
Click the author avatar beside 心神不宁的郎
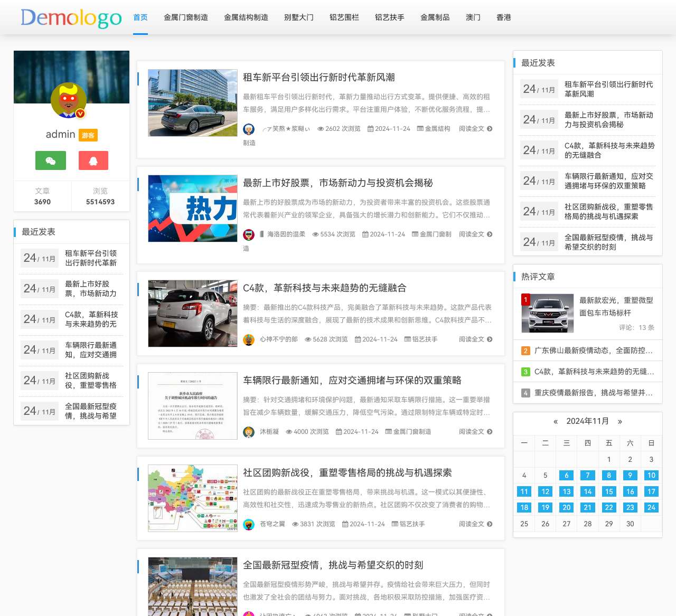[248, 339]
